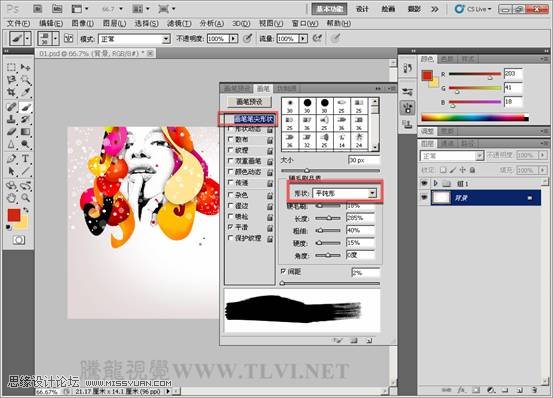Select the Path Selection arrow tool
The height and width of the screenshot is (398, 553).
point(11,171)
